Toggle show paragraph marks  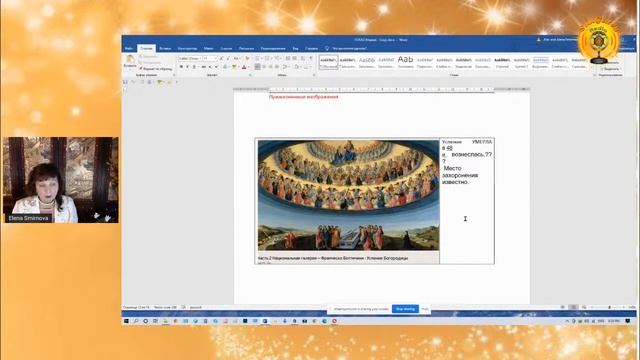(311, 58)
